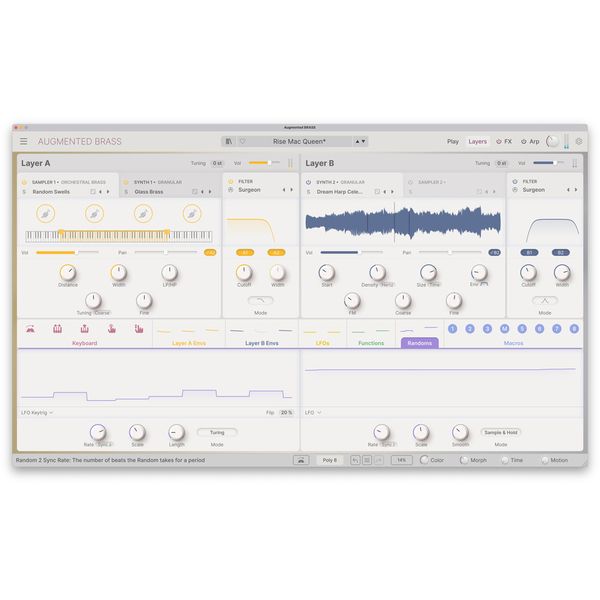
Task: Toggle the FX power switch
Action: 499,142
